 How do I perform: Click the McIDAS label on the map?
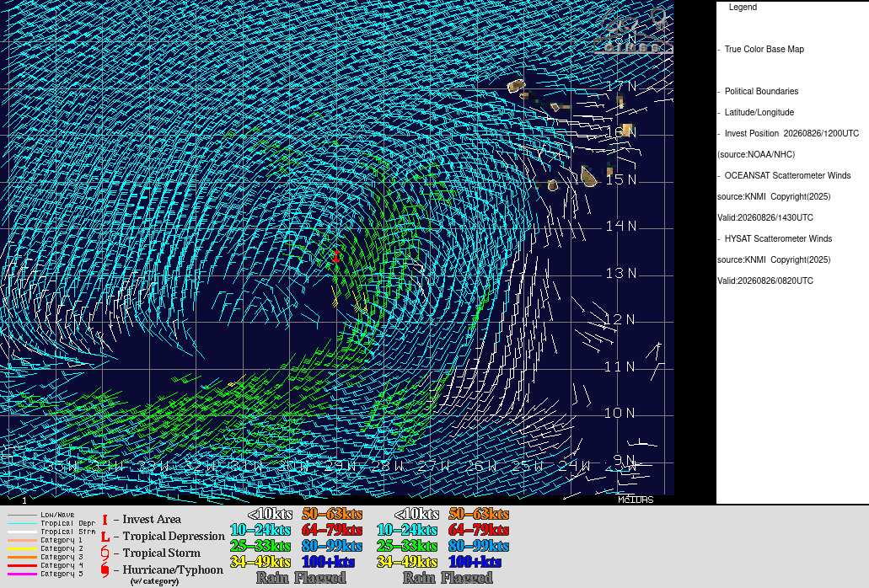pyautogui.click(x=636, y=500)
